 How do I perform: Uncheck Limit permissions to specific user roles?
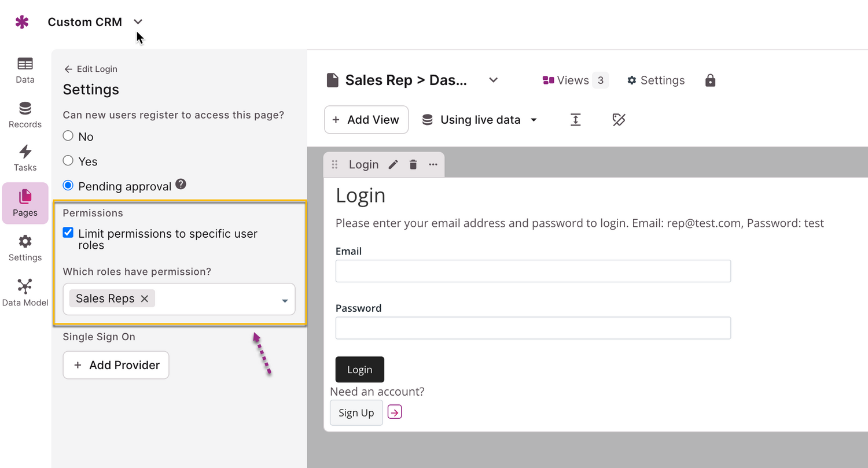(68, 233)
